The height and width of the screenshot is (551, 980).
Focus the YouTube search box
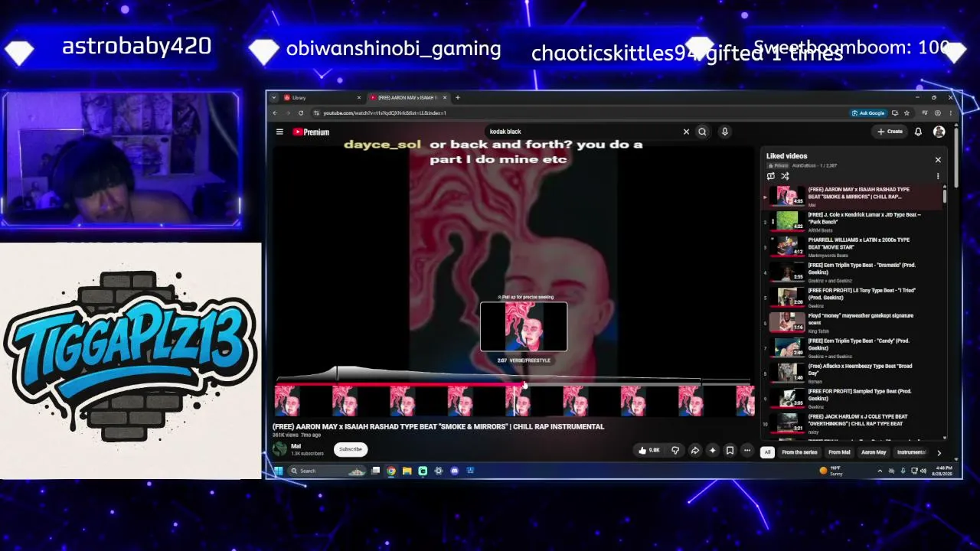(x=582, y=132)
